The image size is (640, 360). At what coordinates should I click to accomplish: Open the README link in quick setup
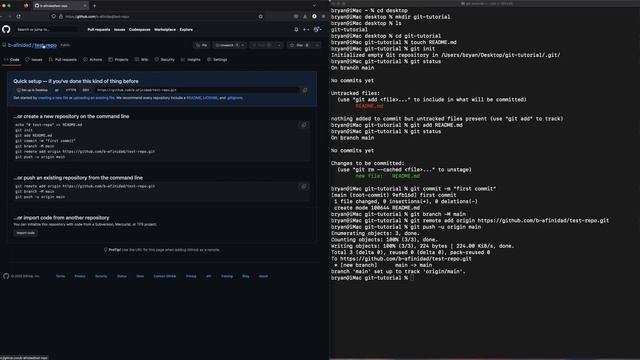point(194,98)
